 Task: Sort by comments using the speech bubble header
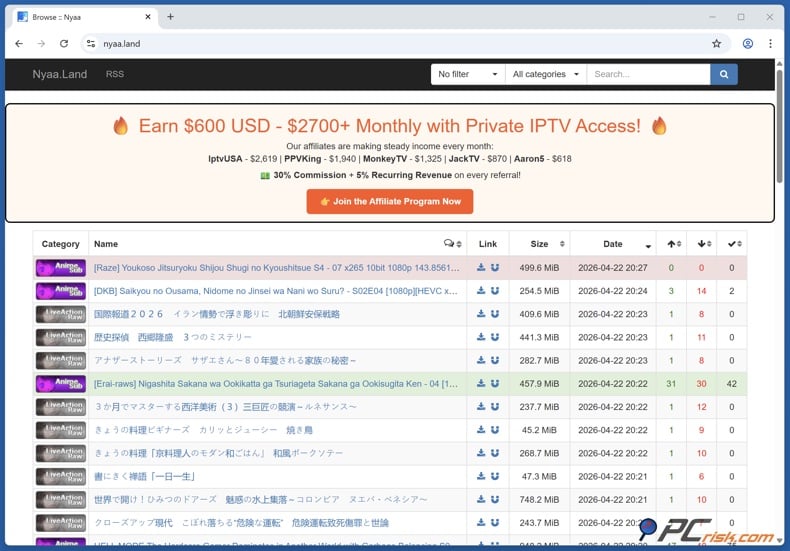452,244
